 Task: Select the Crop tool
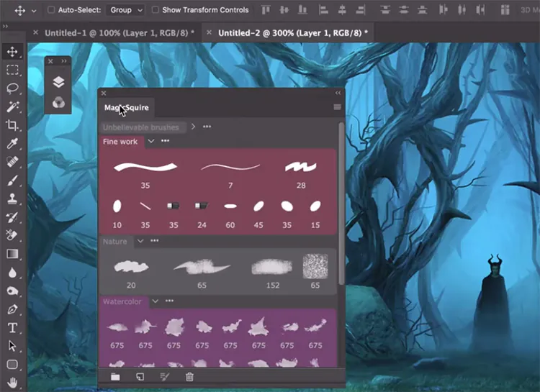point(12,125)
